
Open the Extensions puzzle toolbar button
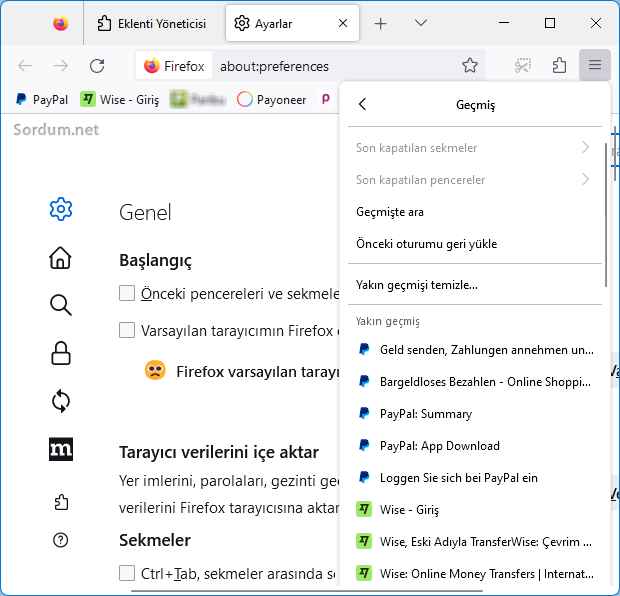pos(559,66)
